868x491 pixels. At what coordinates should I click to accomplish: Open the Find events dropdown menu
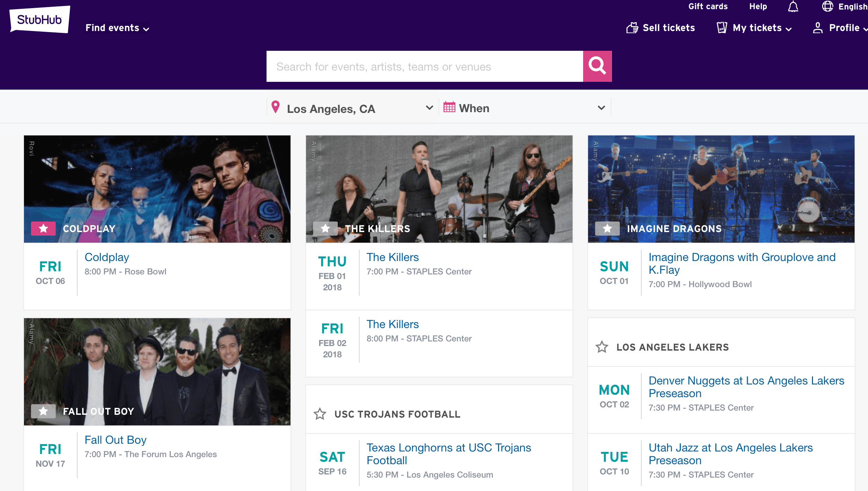coord(117,28)
